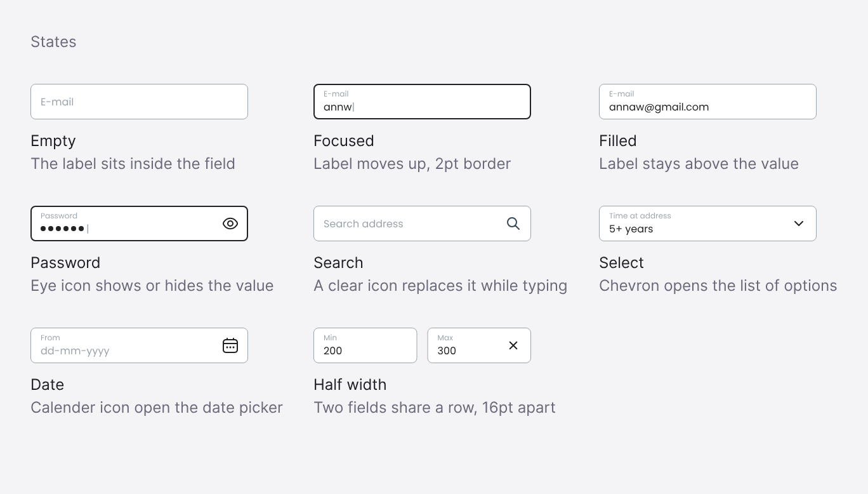Click the Date state title
Image resolution: width=868 pixels, height=494 pixels.
pyautogui.click(x=48, y=385)
